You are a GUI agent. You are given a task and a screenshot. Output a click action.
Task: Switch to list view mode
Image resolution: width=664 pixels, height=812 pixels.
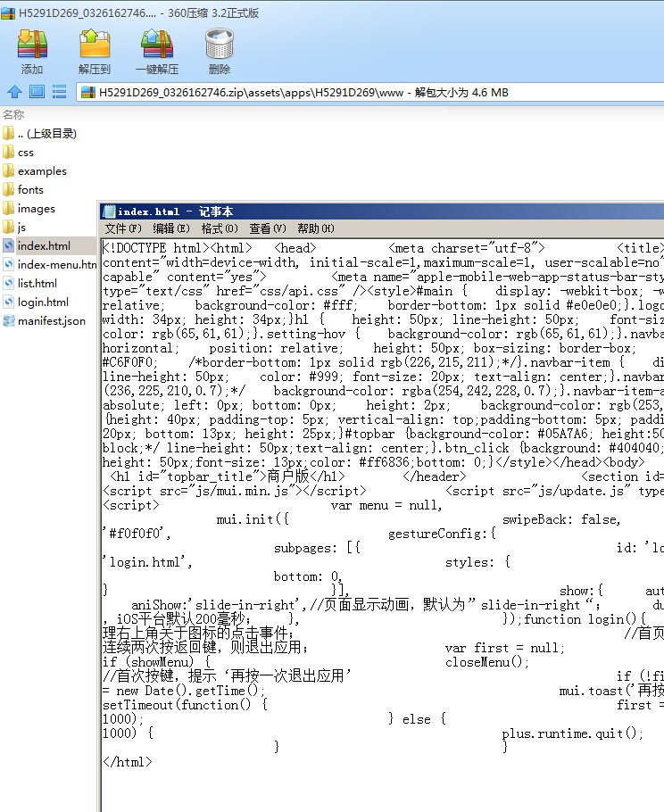[59, 92]
